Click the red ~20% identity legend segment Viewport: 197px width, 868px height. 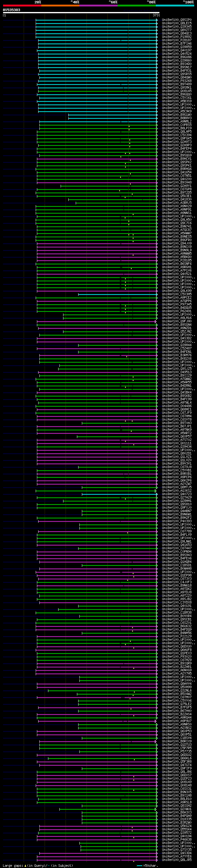[22, 6]
